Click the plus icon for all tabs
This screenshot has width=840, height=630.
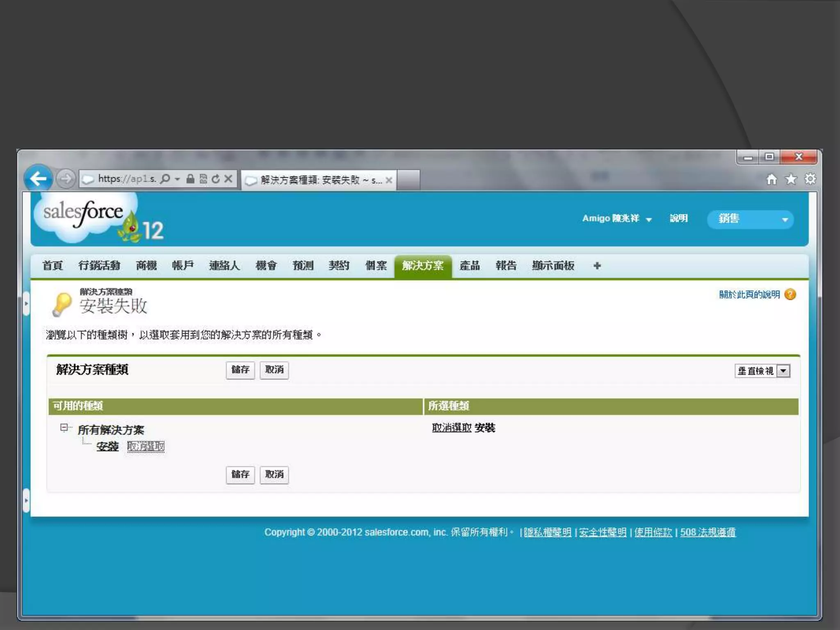coord(597,266)
